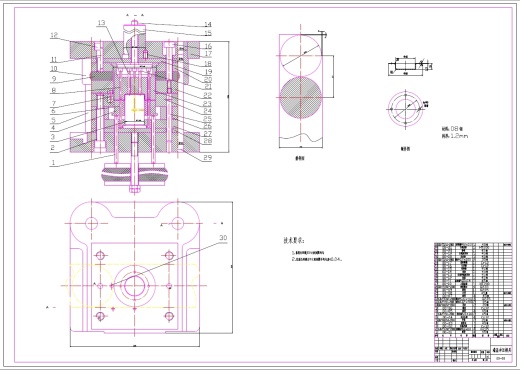Viewport: 520px width, 370px height.
Task: Select part callout number 24
Action: [208, 111]
